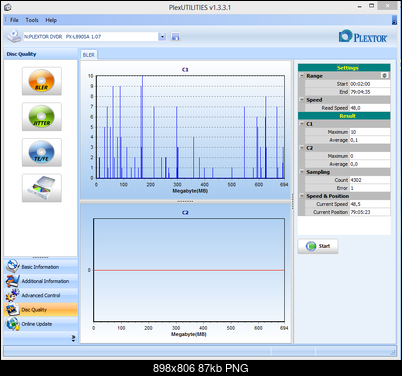Open Online Update section

point(41,324)
